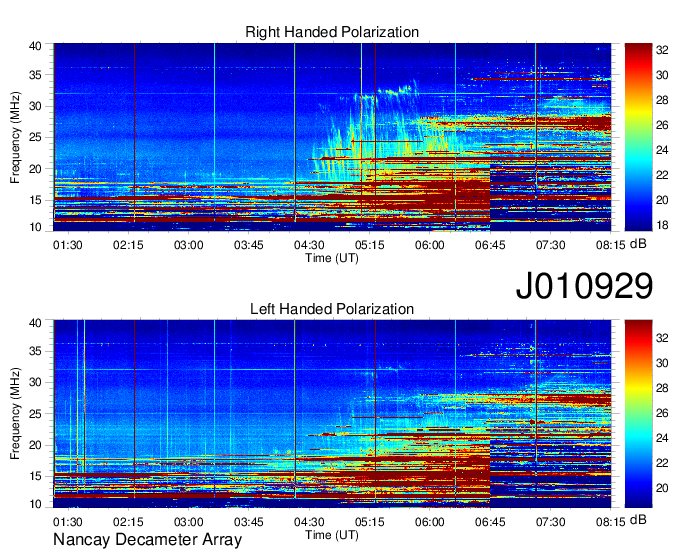This screenshot has height=552, width=680.
Task: Click the "06:00" time tick of the upper plot
Action: click(x=430, y=245)
